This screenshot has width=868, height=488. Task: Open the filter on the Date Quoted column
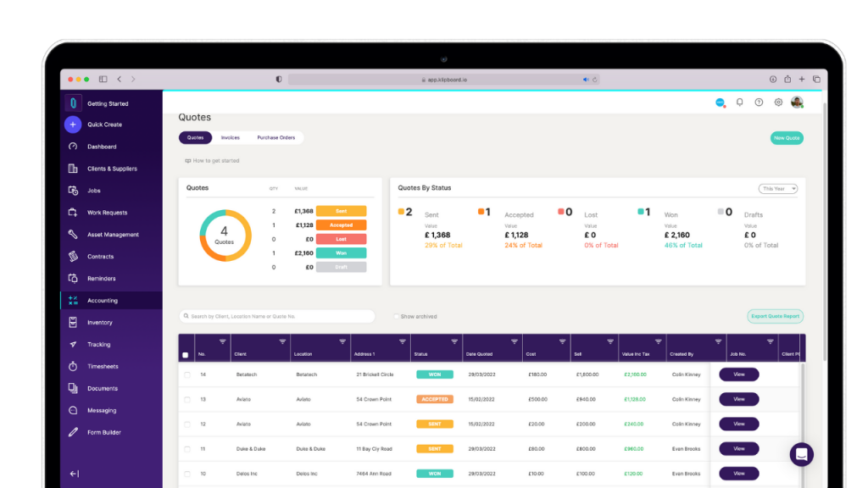515,342
